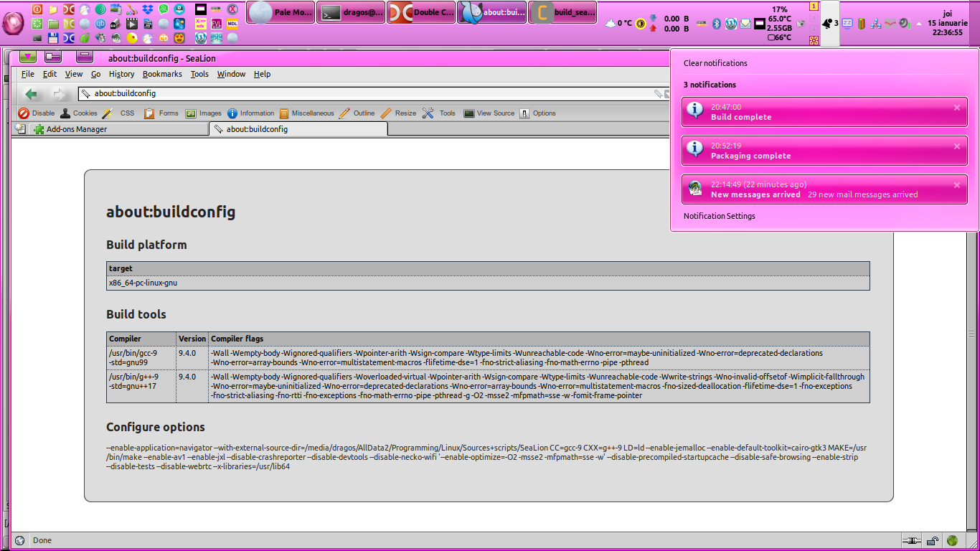Image resolution: width=980 pixels, height=551 pixels.
Task: Go back with the green arrow
Action: 31,94
